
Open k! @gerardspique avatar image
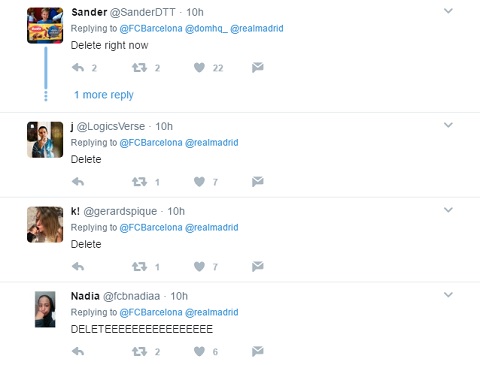coord(45,225)
